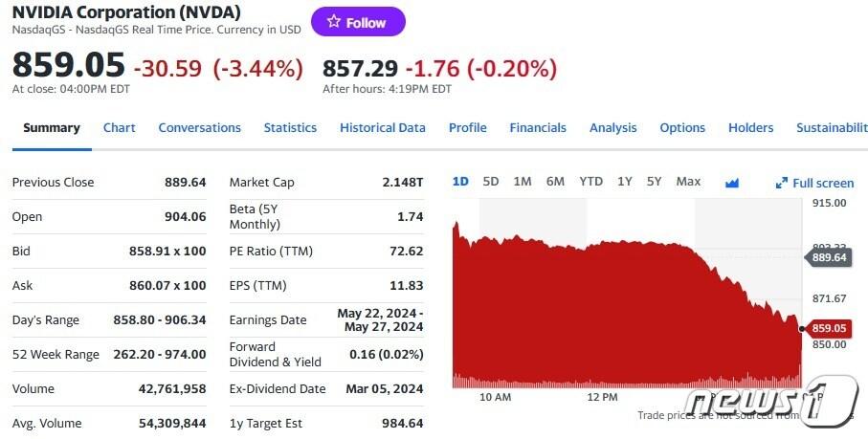The height and width of the screenshot is (439, 868).
Task: Click the star icon in Follow button
Action: point(333,22)
